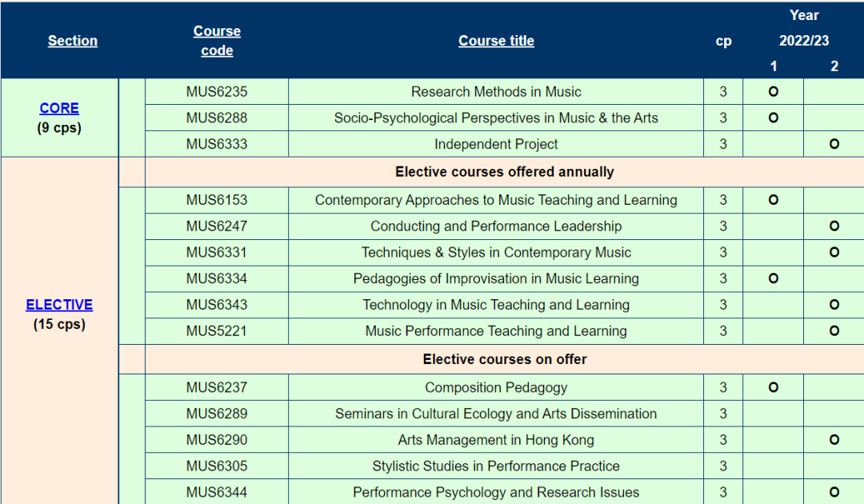Image resolution: width=864 pixels, height=504 pixels.
Task: Click the Elective courses on offer heading
Action: (x=505, y=359)
